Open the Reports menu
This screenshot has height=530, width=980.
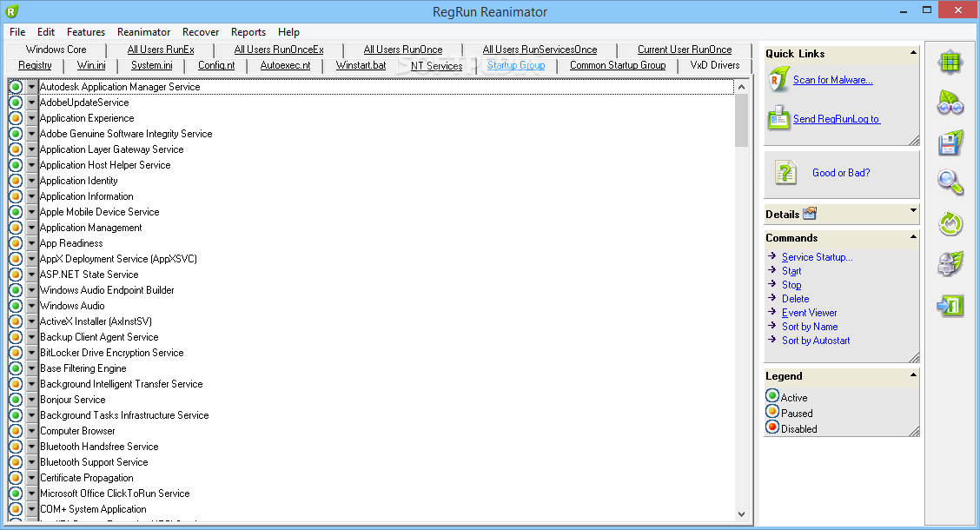pyautogui.click(x=248, y=32)
